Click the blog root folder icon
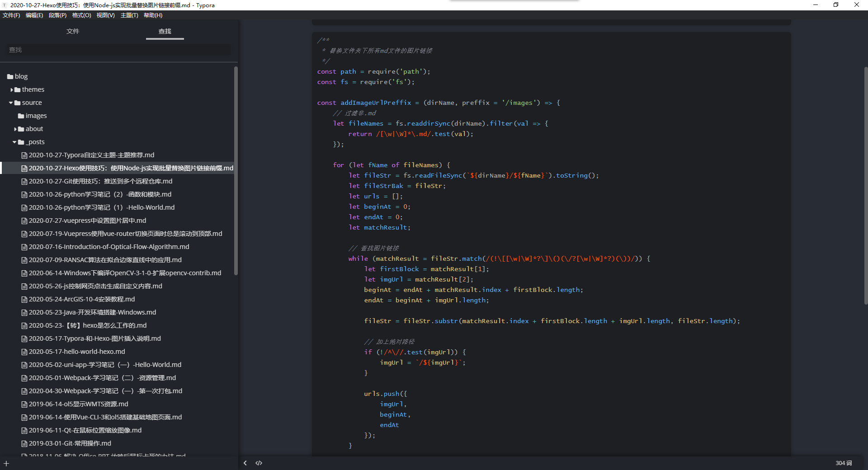868x470 pixels. coord(10,77)
